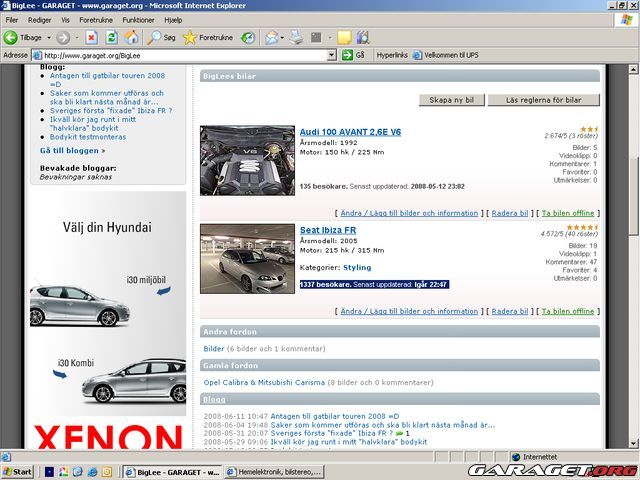640x480 pixels.
Task: Click the Refresh page icon
Action: click(x=111, y=37)
